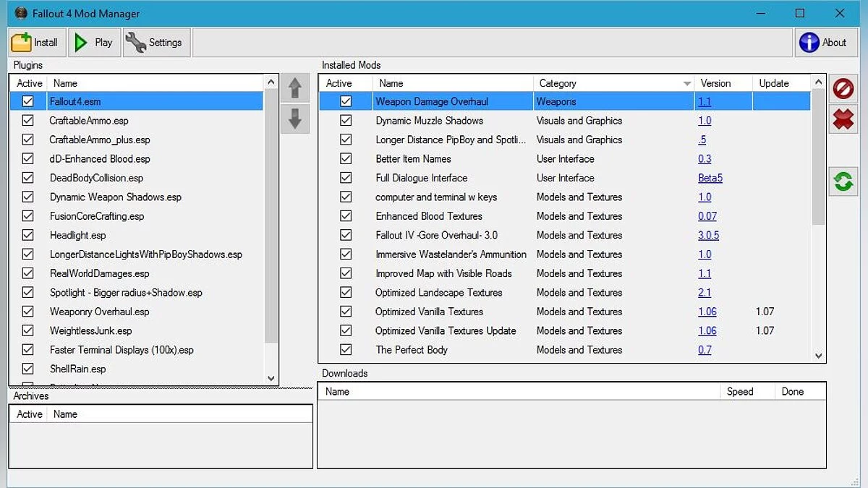Refresh the mod list with the green arrows icon

click(843, 181)
